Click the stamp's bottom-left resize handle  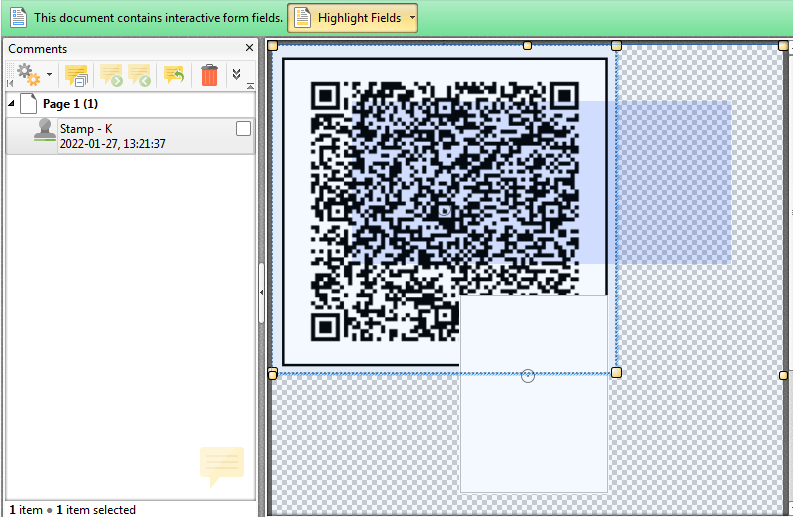coord(273,374)
